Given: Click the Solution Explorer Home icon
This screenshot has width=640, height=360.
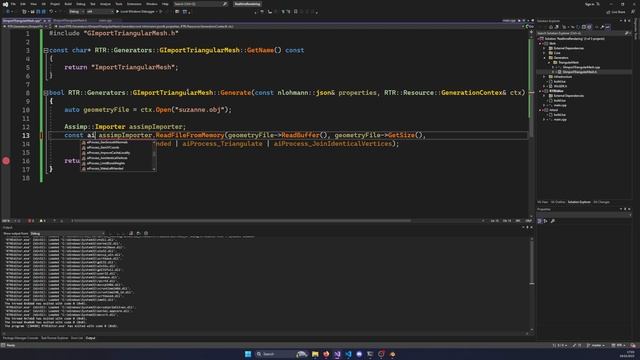Looking at the screenshot, I should click(550, 27).
